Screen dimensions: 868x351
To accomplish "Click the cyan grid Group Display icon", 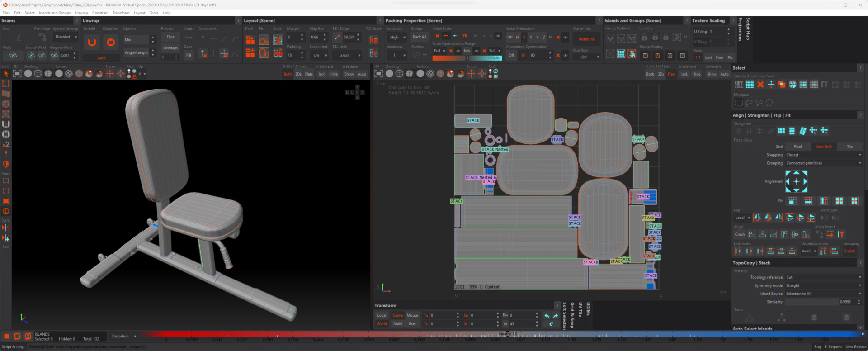I will (x=621, y=54).
